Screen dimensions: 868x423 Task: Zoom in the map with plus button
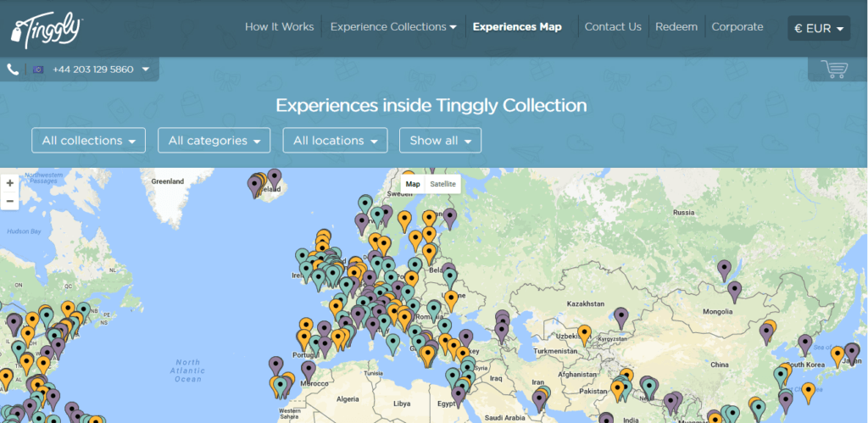(x=10, y=183)
